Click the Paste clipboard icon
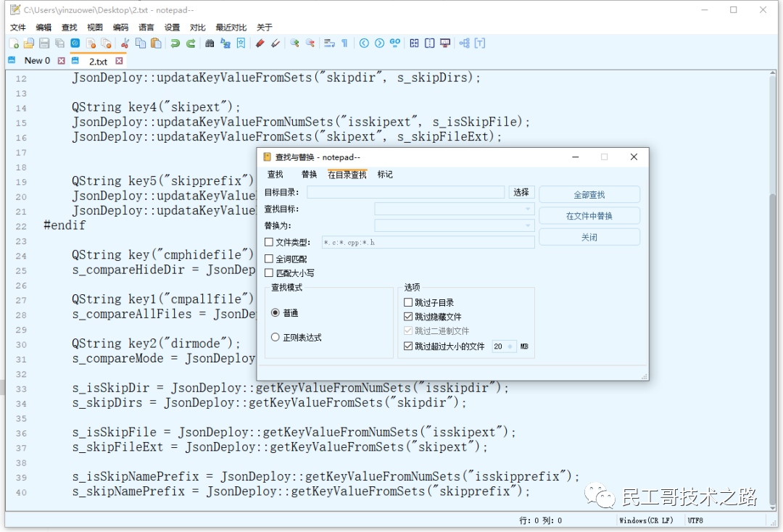This screenshot has height=532, width=783. [157, 43]
